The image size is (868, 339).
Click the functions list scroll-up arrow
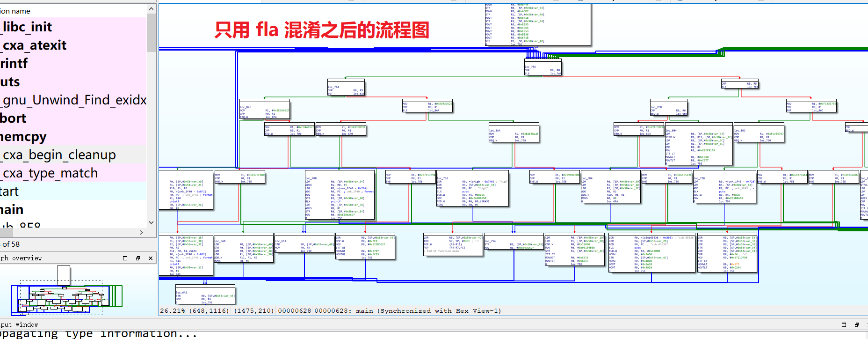(x=151, y=9)
